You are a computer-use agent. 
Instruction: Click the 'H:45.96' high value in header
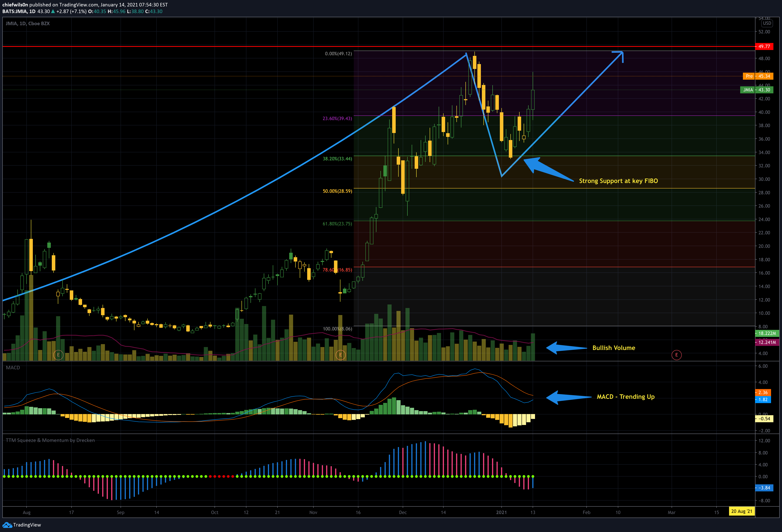116,12
